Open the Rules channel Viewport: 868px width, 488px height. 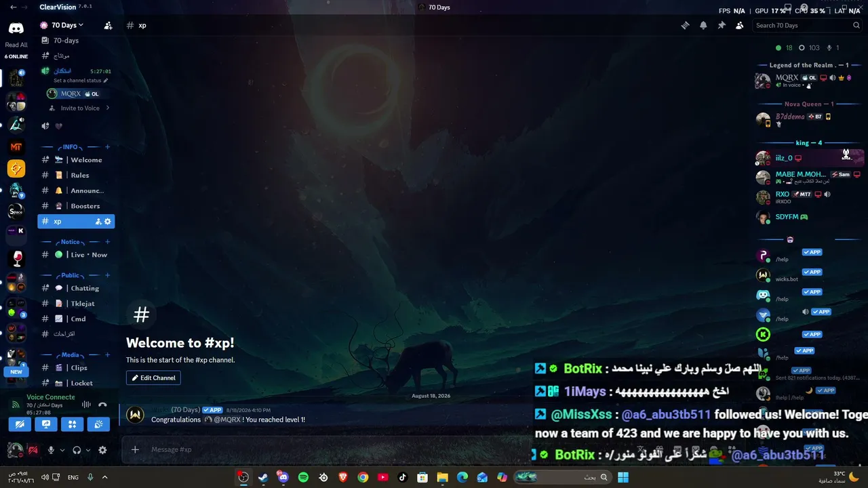click(76, 176)
